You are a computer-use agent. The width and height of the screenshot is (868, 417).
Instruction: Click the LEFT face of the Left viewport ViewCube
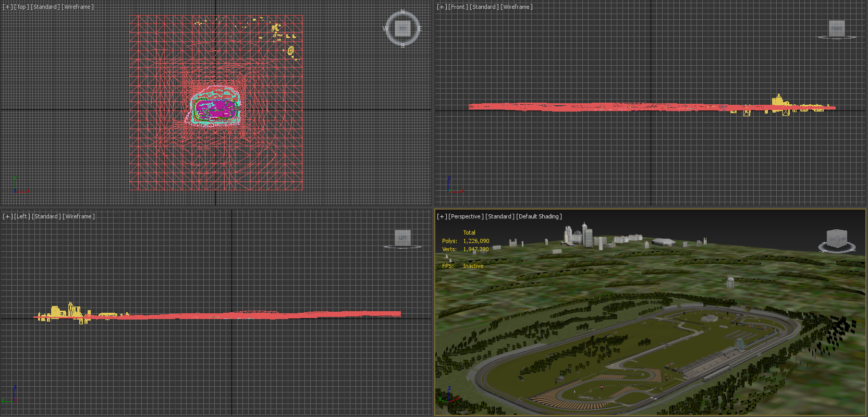[402, 238]
